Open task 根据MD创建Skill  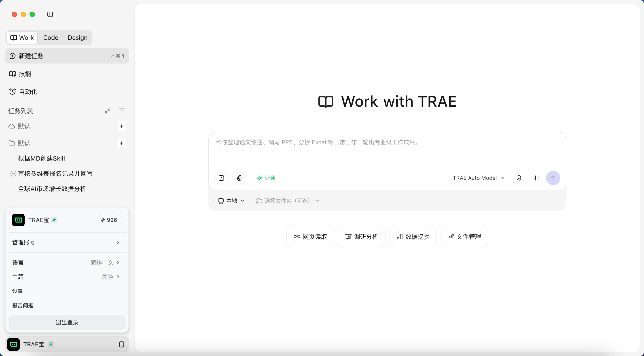pyautogui.click(x=42, y=159)
